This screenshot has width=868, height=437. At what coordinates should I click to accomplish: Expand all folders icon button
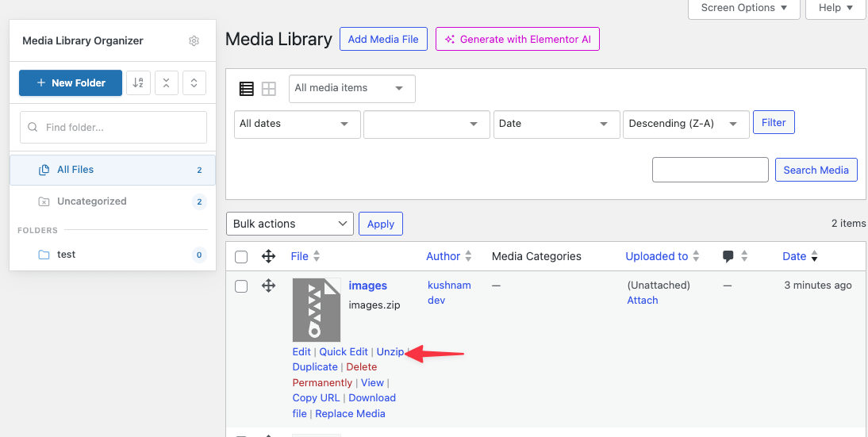click(194, 83)
